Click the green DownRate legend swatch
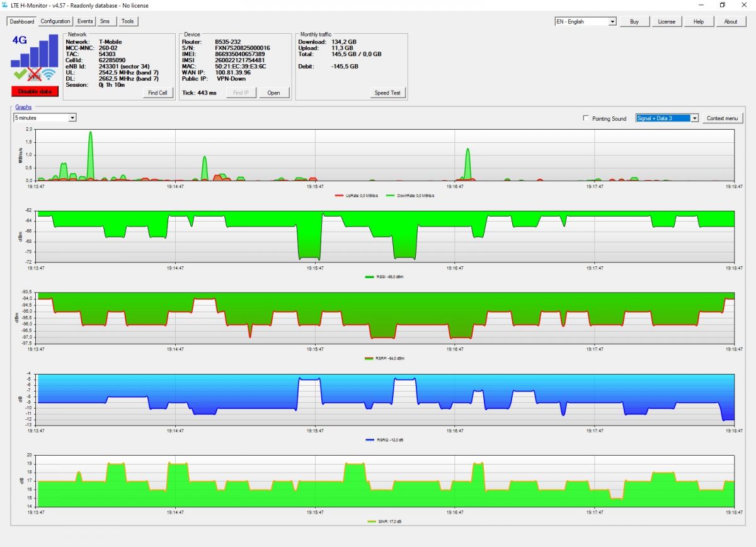The image size is (756, 547). [x=391, y=195]
